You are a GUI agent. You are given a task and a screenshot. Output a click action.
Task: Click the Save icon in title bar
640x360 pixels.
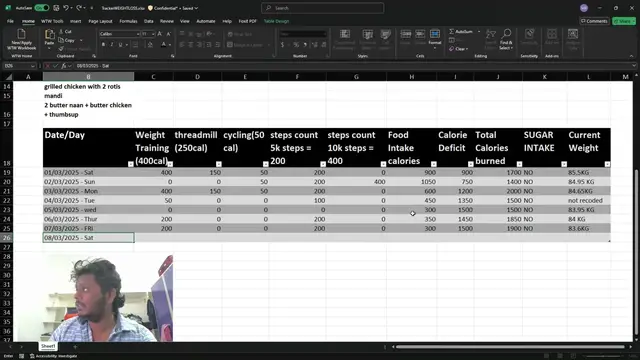tap(56, 8)
